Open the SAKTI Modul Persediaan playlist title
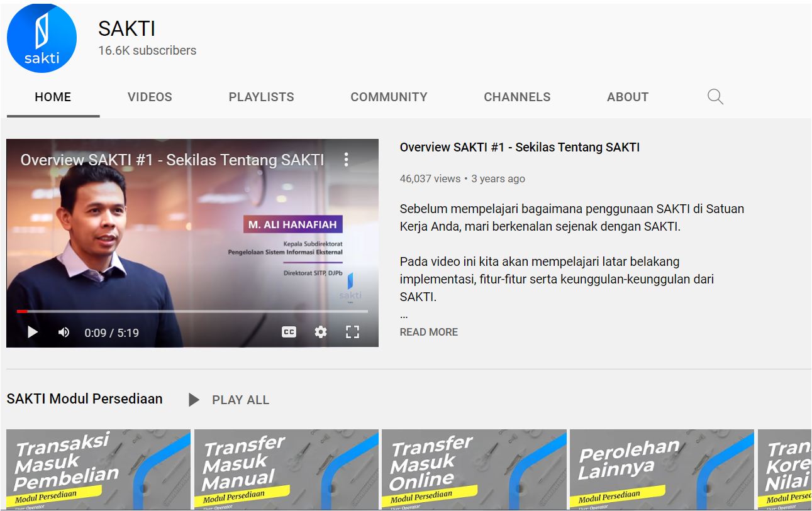This screenshot has width=812, height=511. tap(84, 398)
